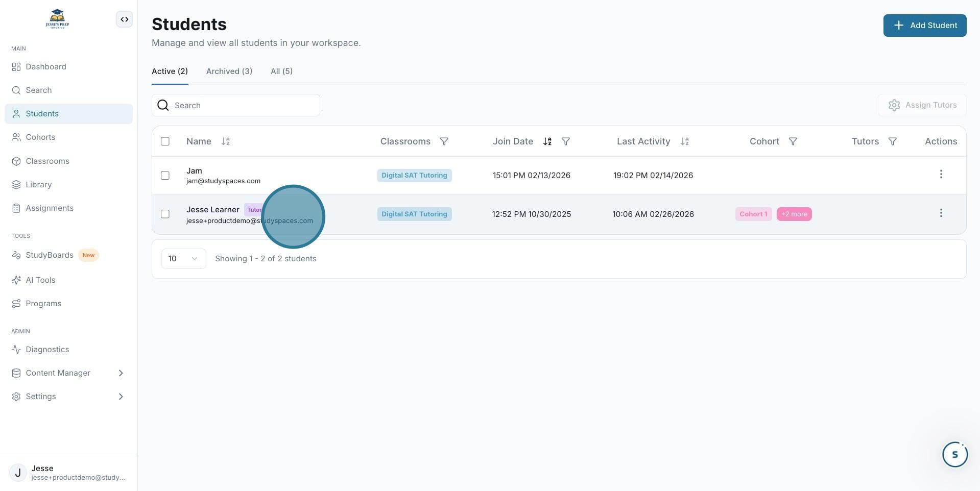Expand Settings submenu chevron

click(121, 397)
